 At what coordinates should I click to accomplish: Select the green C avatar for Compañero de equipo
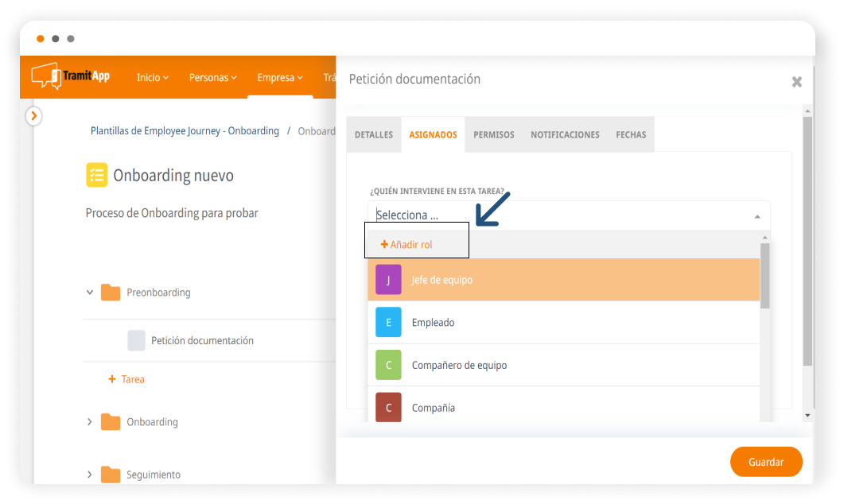pos(388,365)
